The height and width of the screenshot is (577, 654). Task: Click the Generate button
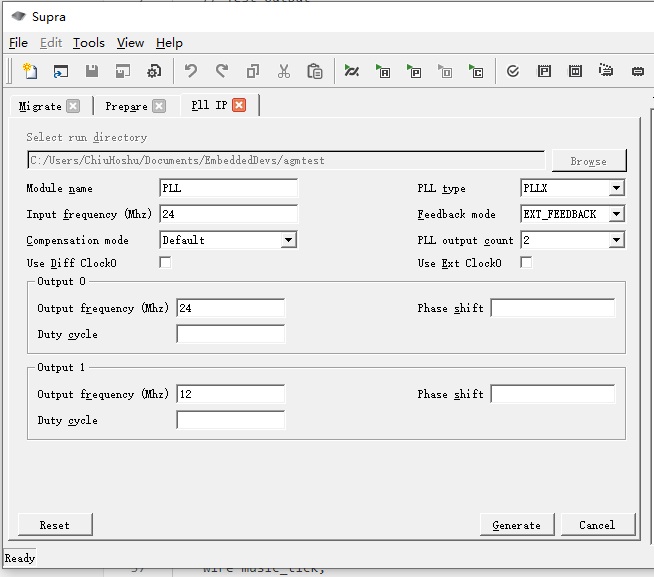(x=517, y=525)
